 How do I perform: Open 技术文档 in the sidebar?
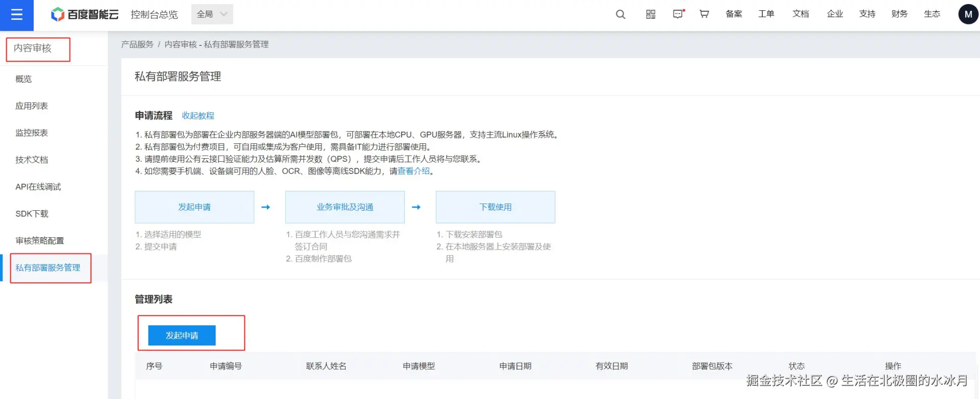tap(32, 160)
